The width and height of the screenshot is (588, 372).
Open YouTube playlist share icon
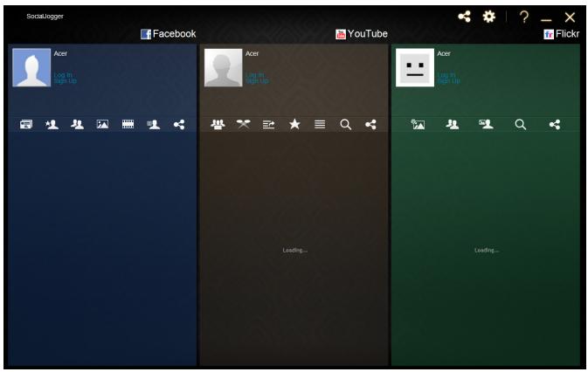[x=268, y=124]
